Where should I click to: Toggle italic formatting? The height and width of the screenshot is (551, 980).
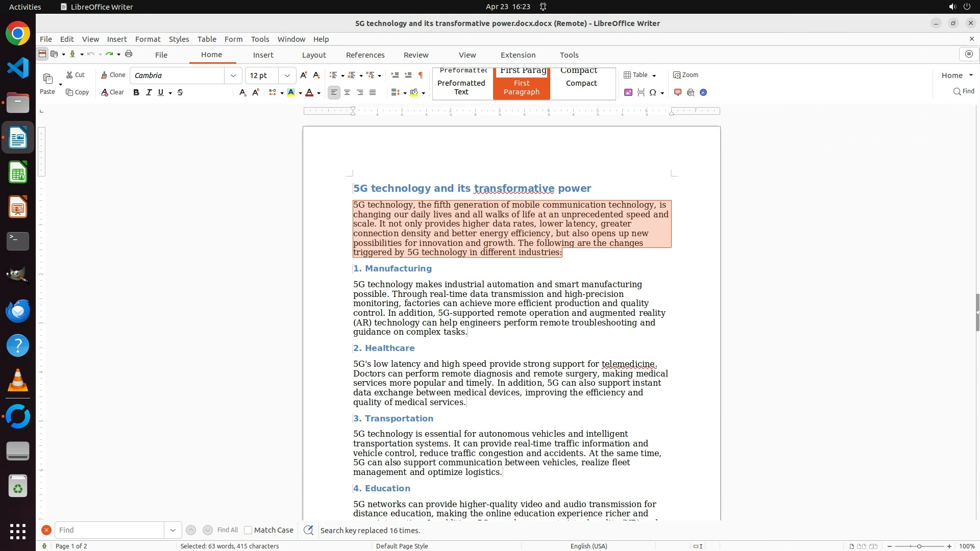149,92
